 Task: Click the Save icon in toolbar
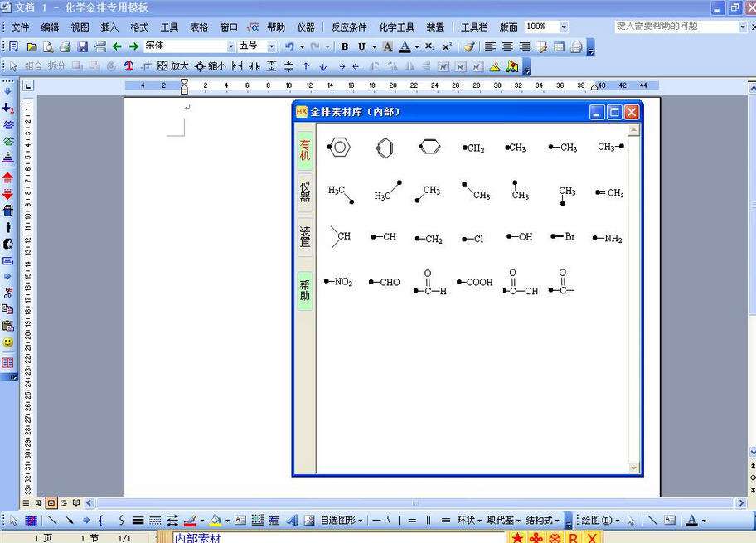[x=82, y=46]
